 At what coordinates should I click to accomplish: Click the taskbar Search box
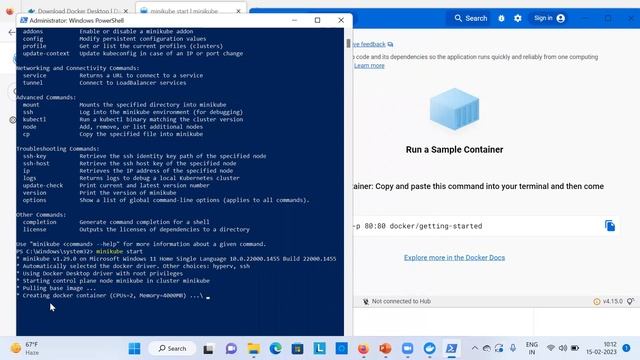172,349
